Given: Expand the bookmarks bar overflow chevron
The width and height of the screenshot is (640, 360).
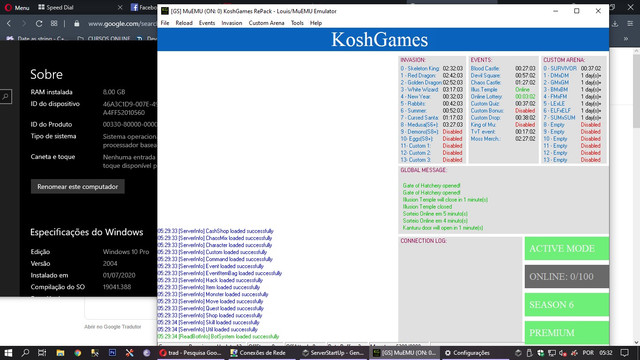Looking at the screenshot, I should click(626, 39).
